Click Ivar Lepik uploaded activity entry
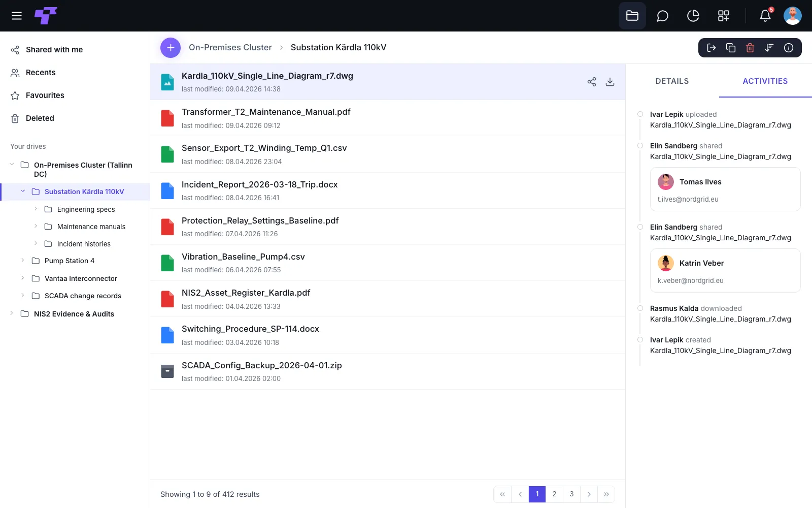812x508 pixels. (x=721, y=120)
